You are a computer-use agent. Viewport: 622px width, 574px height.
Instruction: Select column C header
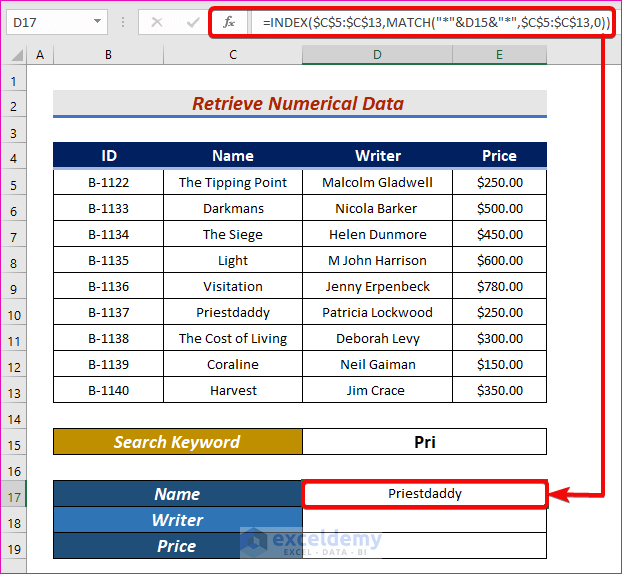(x=233, y=55)
